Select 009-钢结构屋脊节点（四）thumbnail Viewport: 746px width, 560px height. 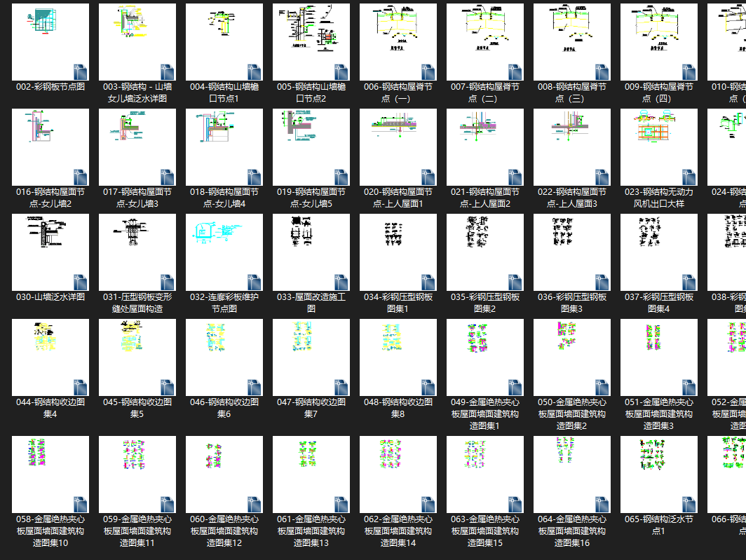point(659,42)
